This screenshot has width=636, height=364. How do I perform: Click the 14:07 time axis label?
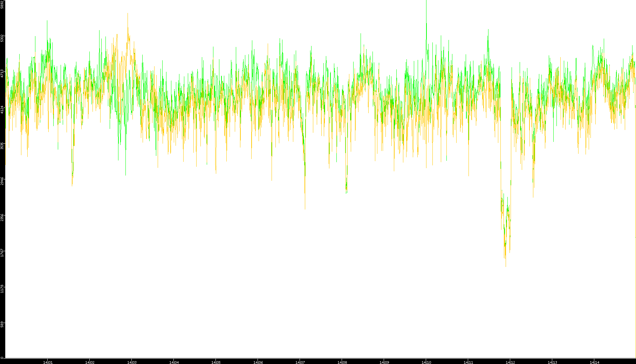click(300, 362)
